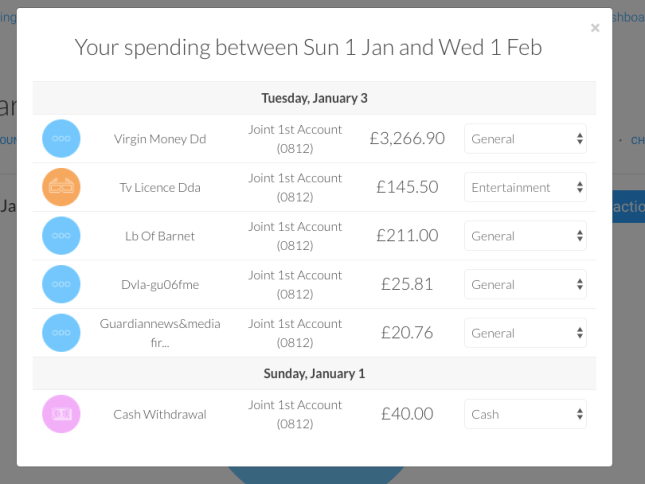The width and height of the screenshot is (645, 484).
Task: Click the blue Lb Of Barnet icon
Action: point(61,236)
